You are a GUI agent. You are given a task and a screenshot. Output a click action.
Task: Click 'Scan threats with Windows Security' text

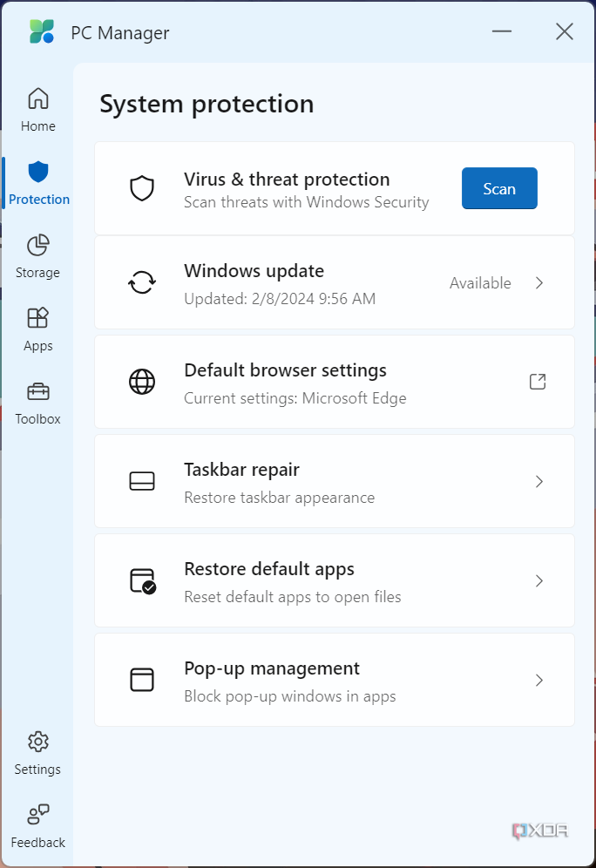[x=306, y=202]
